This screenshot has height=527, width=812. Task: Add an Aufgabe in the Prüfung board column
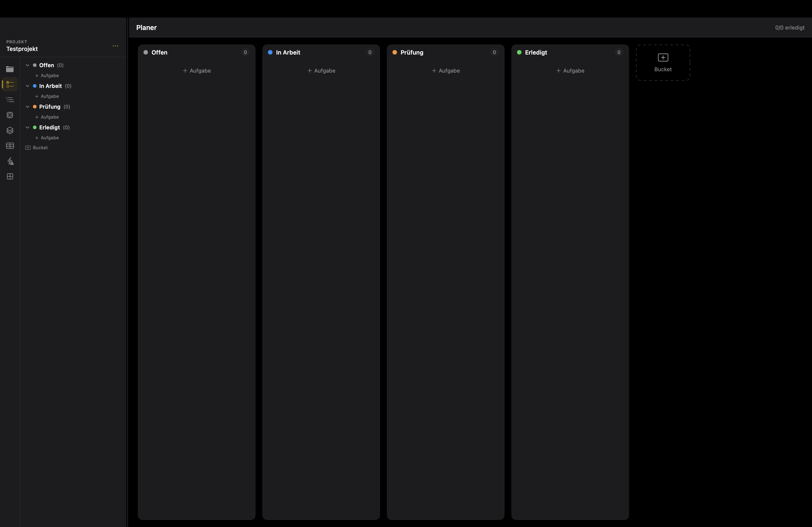click(445, 71)
